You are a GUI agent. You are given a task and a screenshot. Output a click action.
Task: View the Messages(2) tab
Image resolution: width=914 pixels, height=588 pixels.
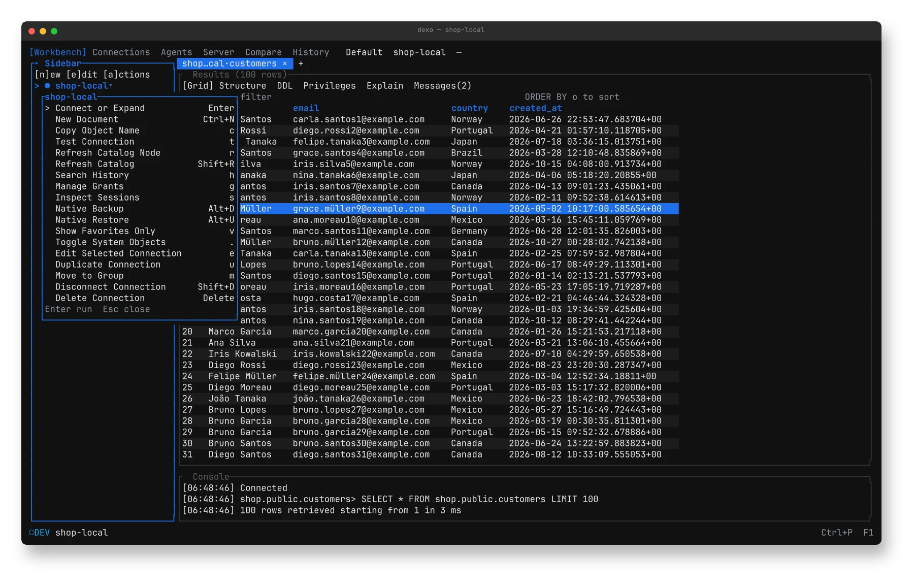click(x=443, y=86)
